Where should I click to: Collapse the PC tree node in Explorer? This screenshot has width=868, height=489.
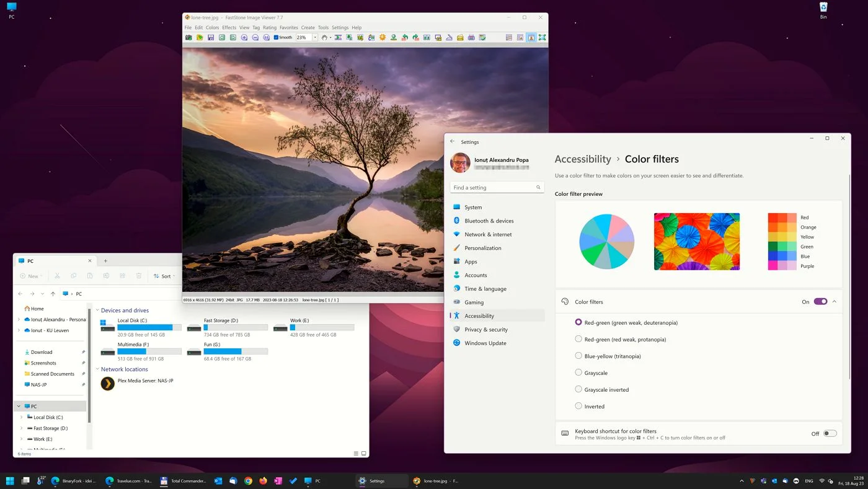pyautogui.click(x=19, y=407)
